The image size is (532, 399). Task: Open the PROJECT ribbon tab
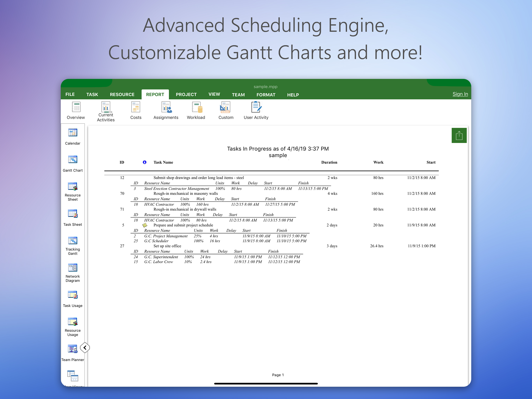click(186, 94)
